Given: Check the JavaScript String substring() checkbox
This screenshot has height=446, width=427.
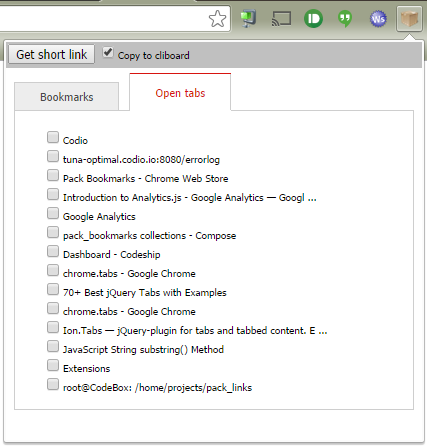Looking at the screenshot, I should [53, 346].
